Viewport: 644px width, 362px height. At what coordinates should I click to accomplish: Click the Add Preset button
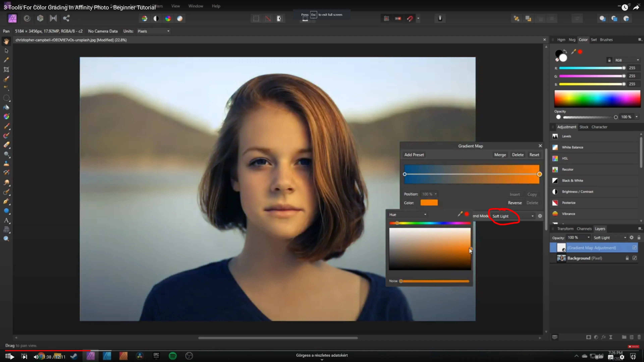pyautogui.click(x=414, y=155)
